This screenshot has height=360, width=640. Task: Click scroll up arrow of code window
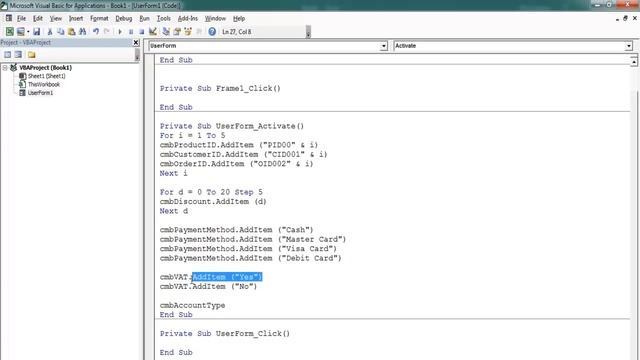coord(633,62)
